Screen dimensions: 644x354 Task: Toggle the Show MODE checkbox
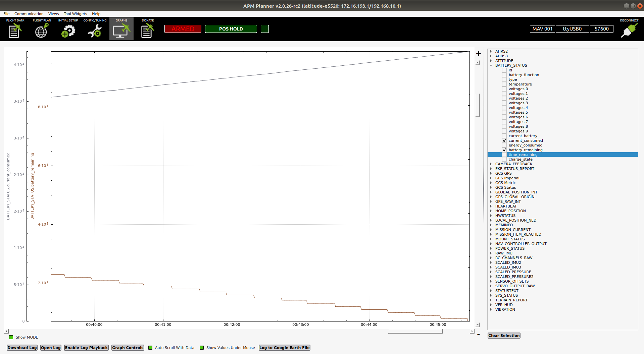coord(11,337)
